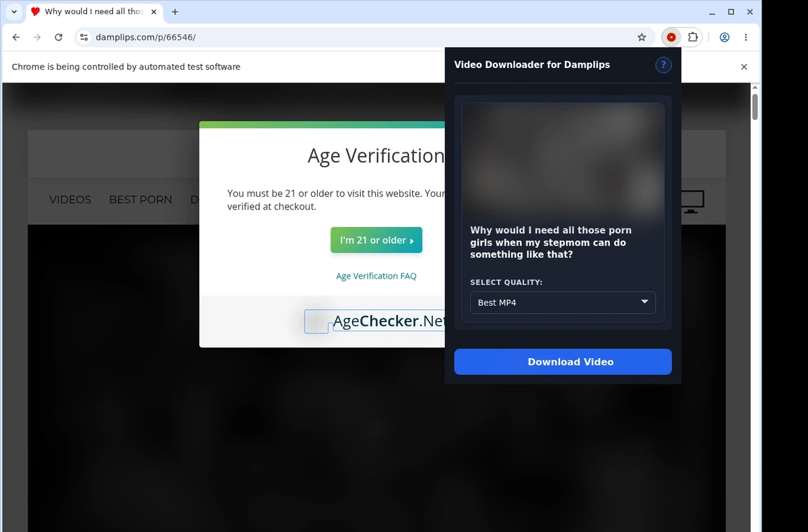Click the Download Video button
The image size is (808, 532).
563,362
